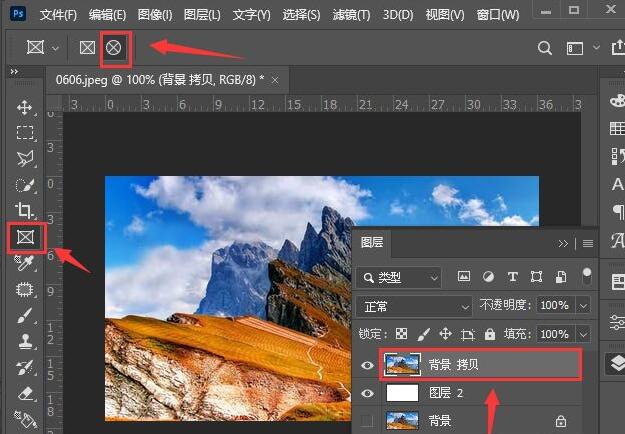The width and height of the screenshot is (625, 434).
Task: Click the 不透明度 100% value field
Action: tap(555, 306)
